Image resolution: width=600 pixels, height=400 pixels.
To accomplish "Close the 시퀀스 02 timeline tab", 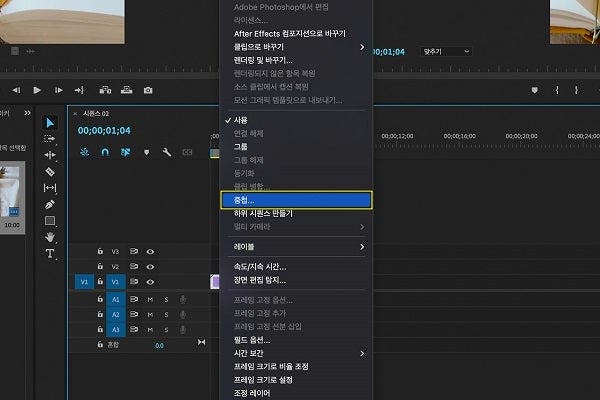I will coord(75,114).
